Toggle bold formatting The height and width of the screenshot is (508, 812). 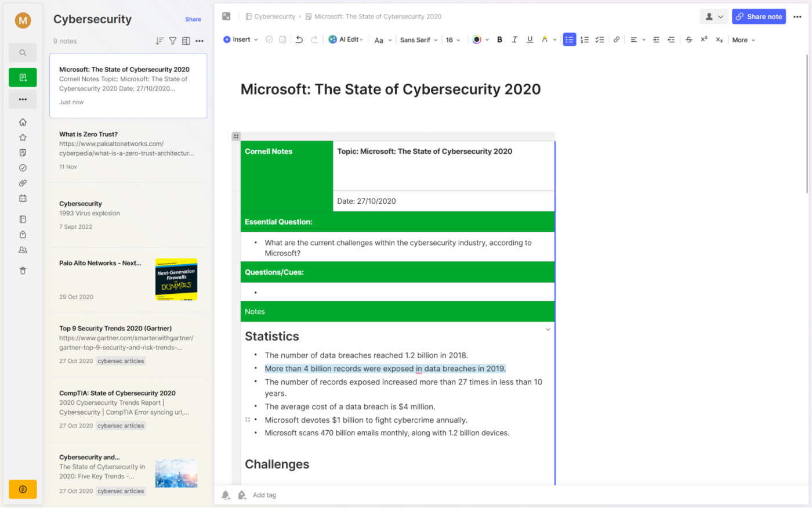[499, 39]
